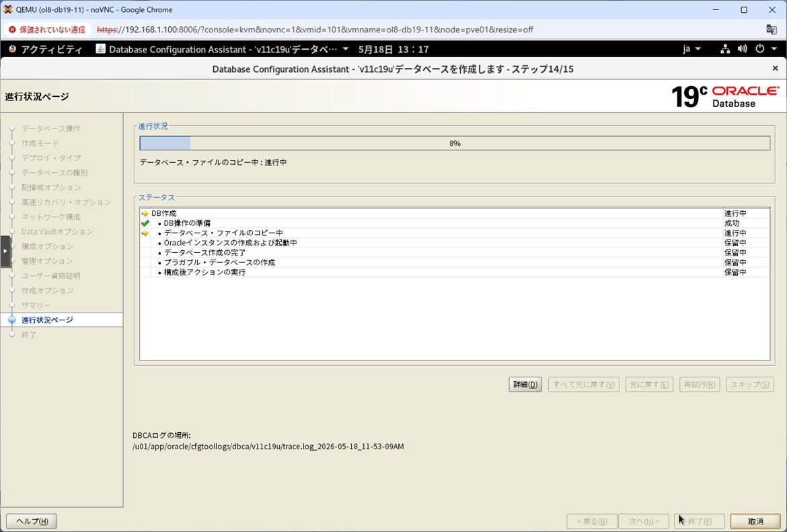This screenshot has width=787, height=532.
Task: Click the Chrome address bar URL
Action: point(315,30)
